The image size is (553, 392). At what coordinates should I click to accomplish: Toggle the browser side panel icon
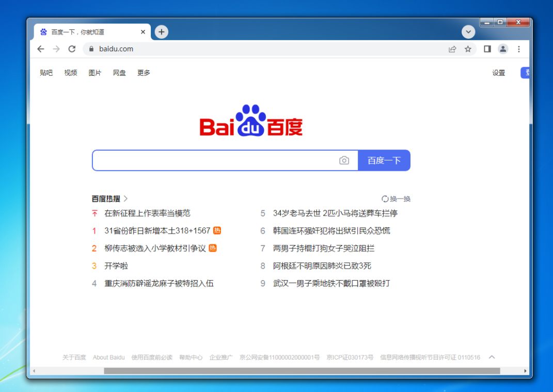[487, 49]
